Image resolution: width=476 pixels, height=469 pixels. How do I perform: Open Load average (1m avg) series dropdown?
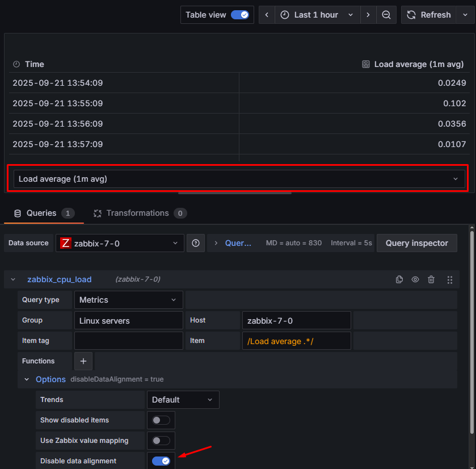tap(239, 179)
